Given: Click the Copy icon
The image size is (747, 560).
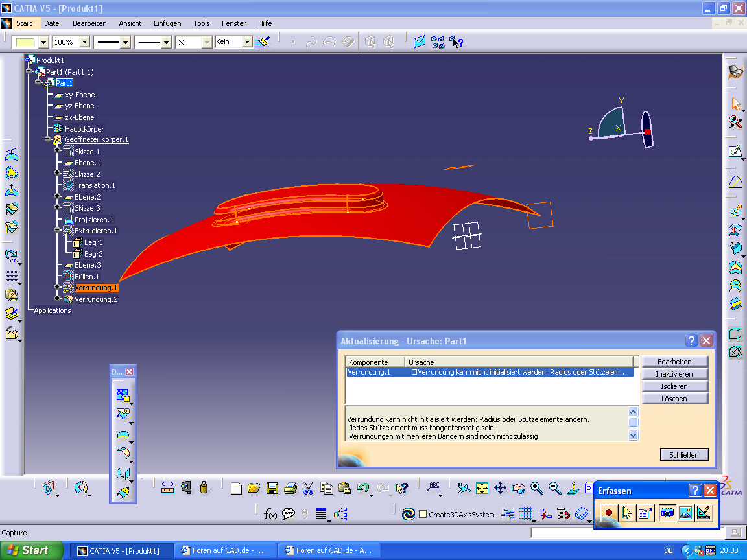Looking at the screenshot, I should click(x=327, y=488).
